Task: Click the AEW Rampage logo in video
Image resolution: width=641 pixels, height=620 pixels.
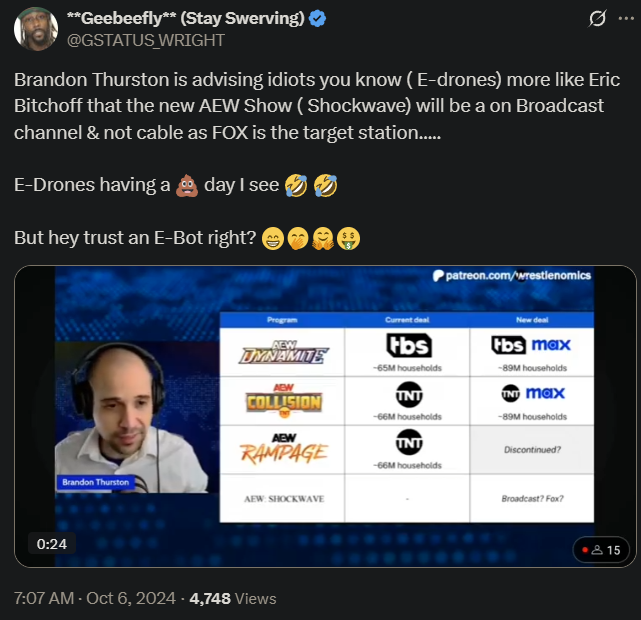Action: (284, 449)
